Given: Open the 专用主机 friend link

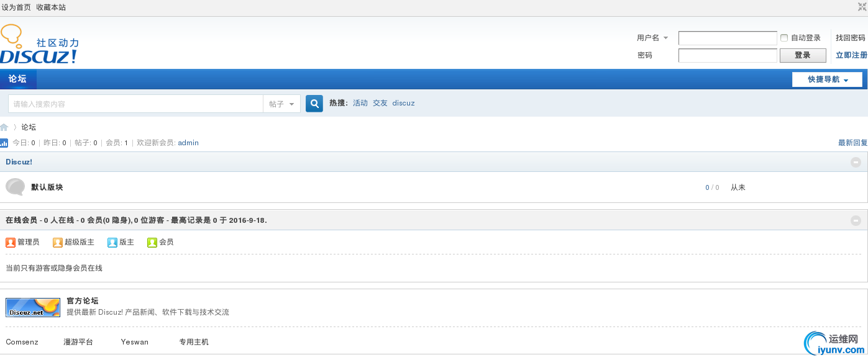Looking at the screenshot, I should pyautogui.click(x=194, y=342).
